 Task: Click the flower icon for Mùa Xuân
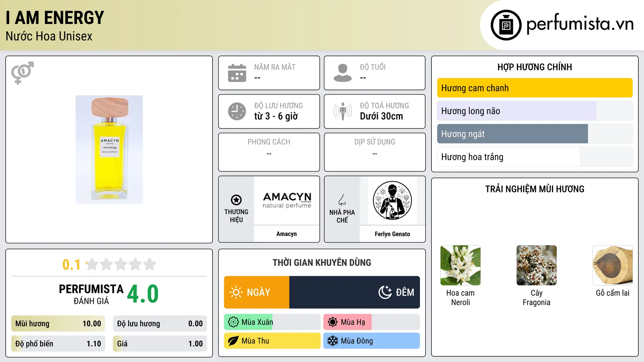(233, 322)
